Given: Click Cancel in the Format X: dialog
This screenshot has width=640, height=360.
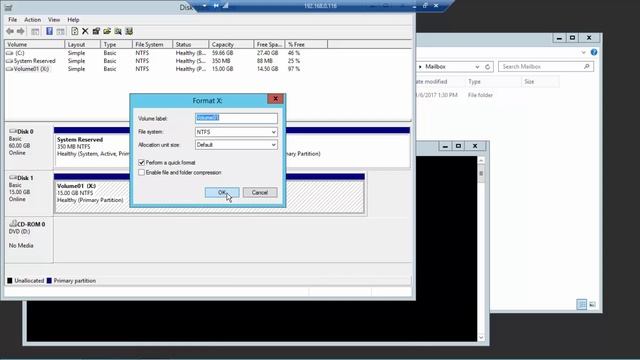Looking at the screenshot, I should point(260,192).
